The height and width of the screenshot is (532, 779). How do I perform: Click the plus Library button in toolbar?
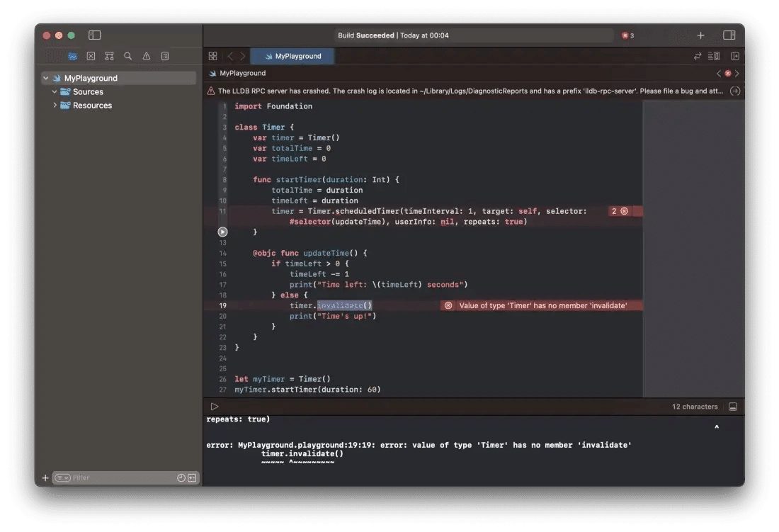700,35
